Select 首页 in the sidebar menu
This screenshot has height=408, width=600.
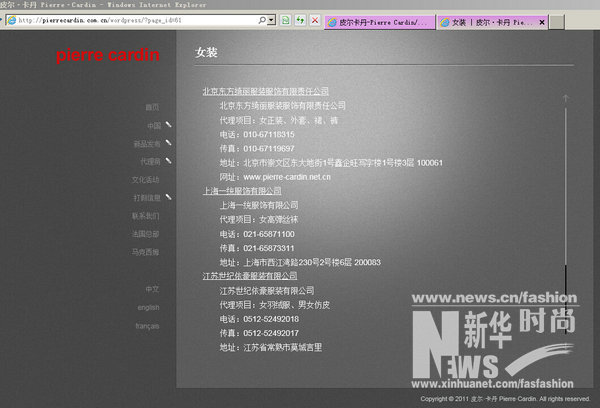pyautogui.click(x=152, y=107)
